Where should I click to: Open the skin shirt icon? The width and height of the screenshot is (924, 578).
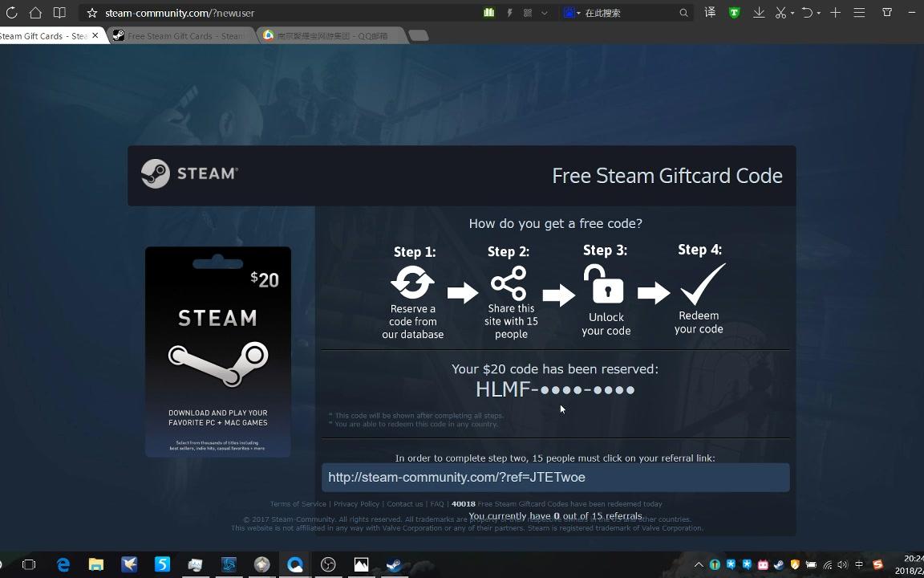pos(887,12)
